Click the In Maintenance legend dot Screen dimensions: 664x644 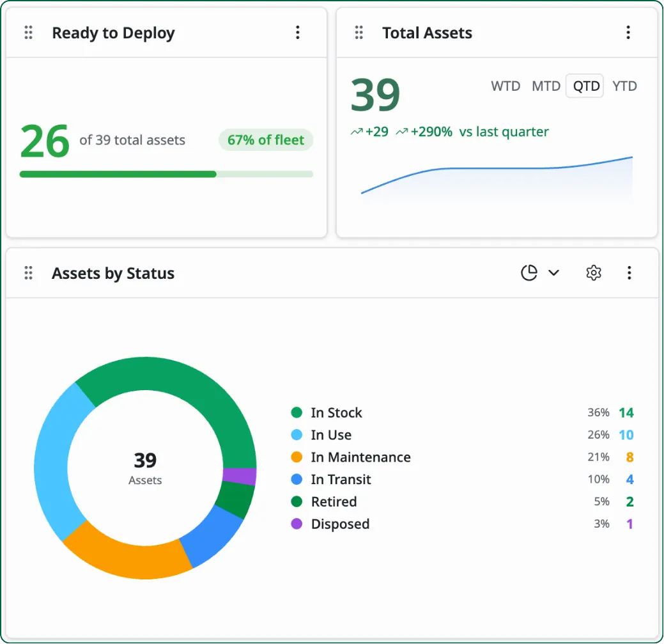click(297, 457)
